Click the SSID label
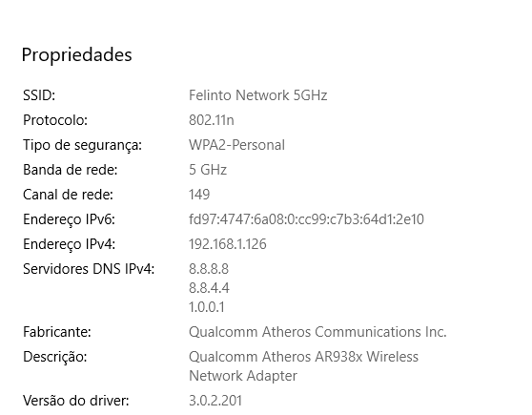Screen dimensions: 532x415 [39, 95]
